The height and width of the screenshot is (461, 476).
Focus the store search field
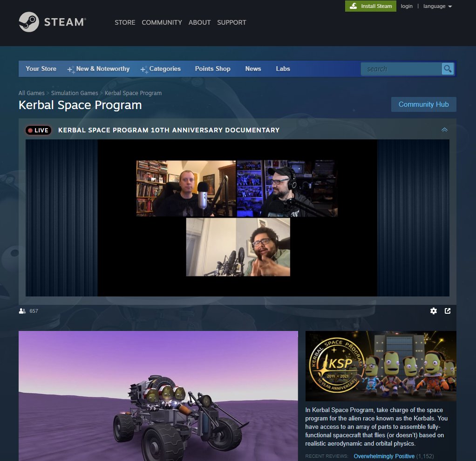[x=401, y=69]
